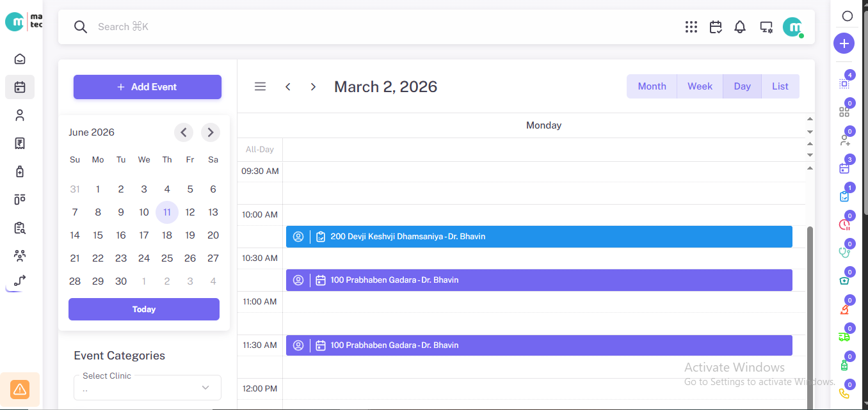
Task: Expand the Select Clinic dropdown
Action: 147,388
